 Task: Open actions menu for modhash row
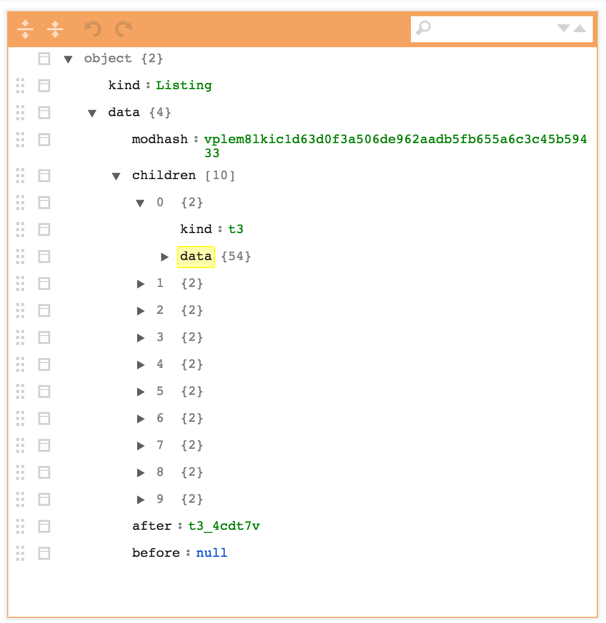[x=44, y=139]
